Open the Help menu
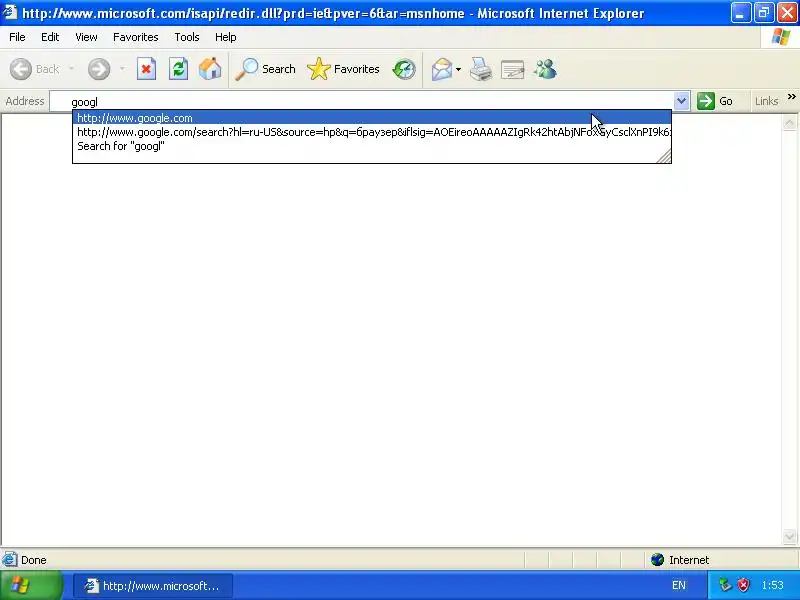The width and height of the screenshot is (800, 600). pyautogui.click(x=226, y=37)
